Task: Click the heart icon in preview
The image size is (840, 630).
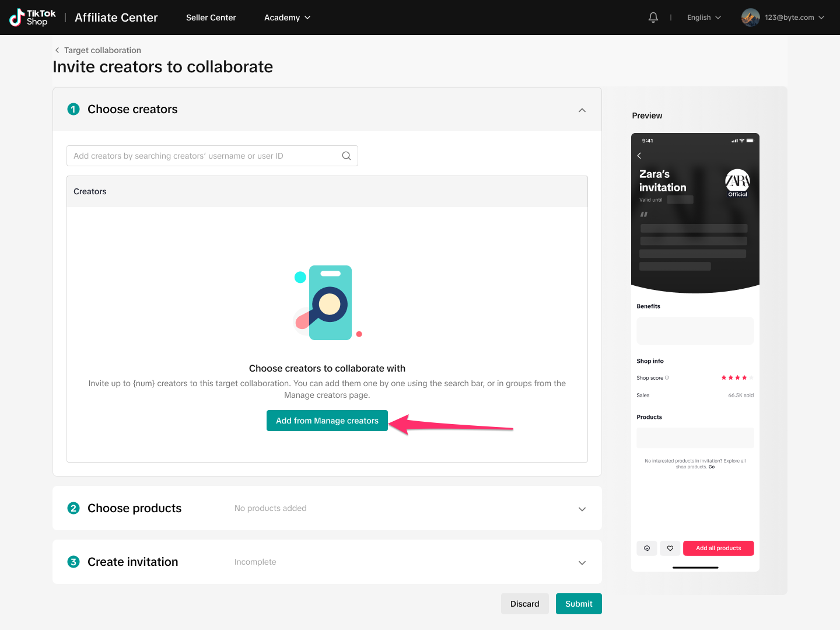Action: click(670, 548)
